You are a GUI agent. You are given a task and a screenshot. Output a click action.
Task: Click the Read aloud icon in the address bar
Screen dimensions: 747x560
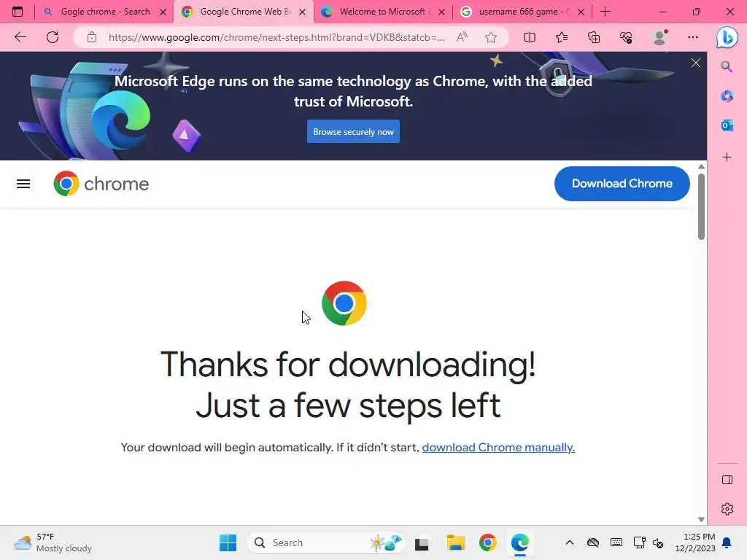pos(462,37)
